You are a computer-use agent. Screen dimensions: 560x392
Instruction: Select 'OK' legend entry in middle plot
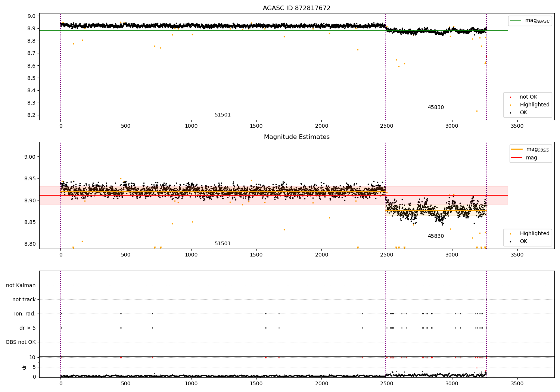coord(523,241)
